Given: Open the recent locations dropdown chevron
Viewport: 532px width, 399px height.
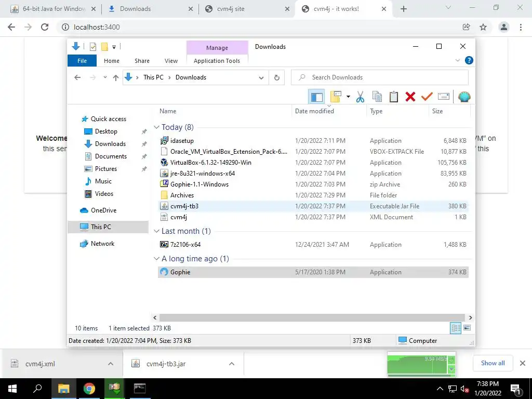Looking at the screenshot, I should (105, 77).
